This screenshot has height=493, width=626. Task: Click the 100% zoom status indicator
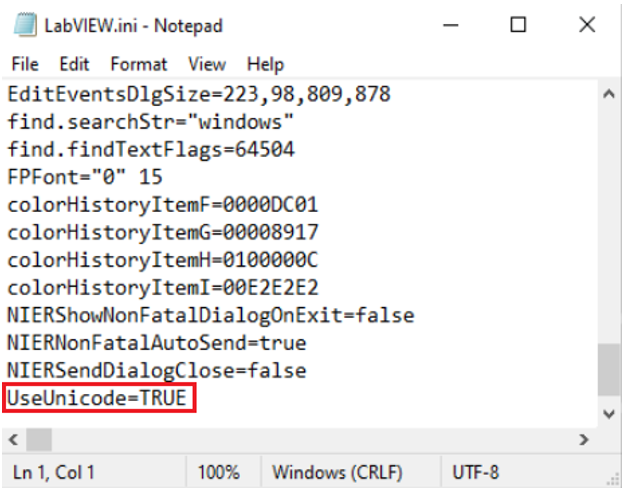tap(219, 472)
